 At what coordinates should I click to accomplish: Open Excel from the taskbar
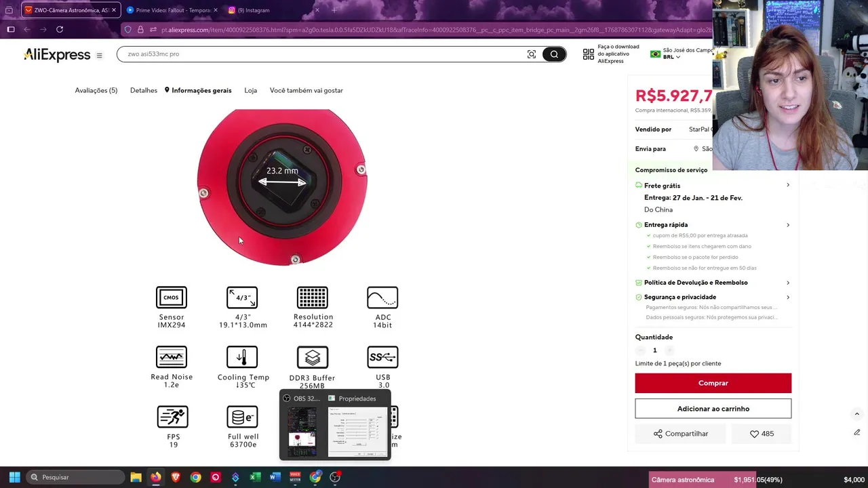point(255,477)
